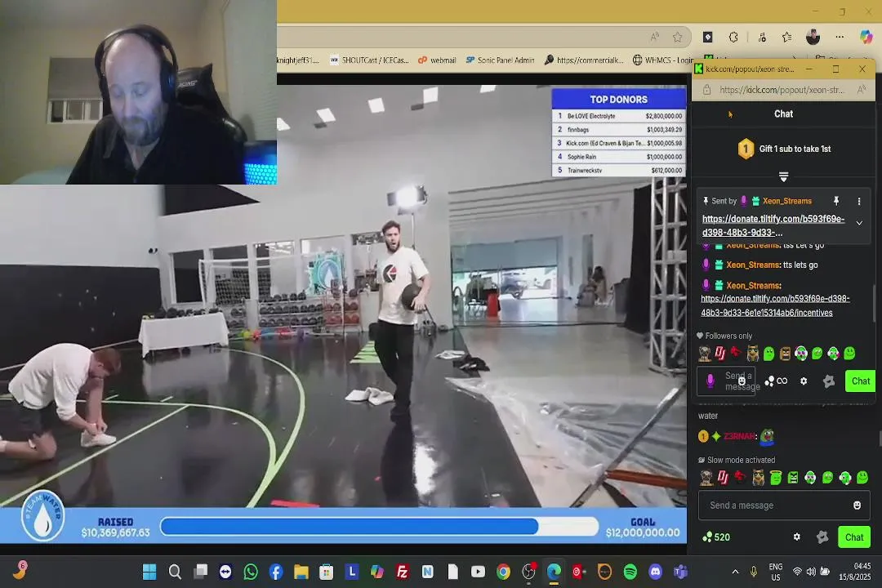Screen dimensions: 882x588
Task: Send message with popout green Chat button
Action: 860,381
